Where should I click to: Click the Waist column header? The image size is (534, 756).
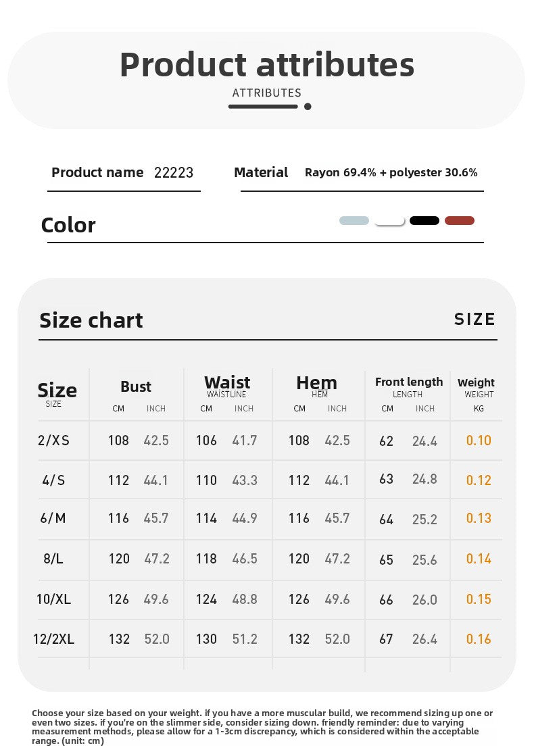227,382
